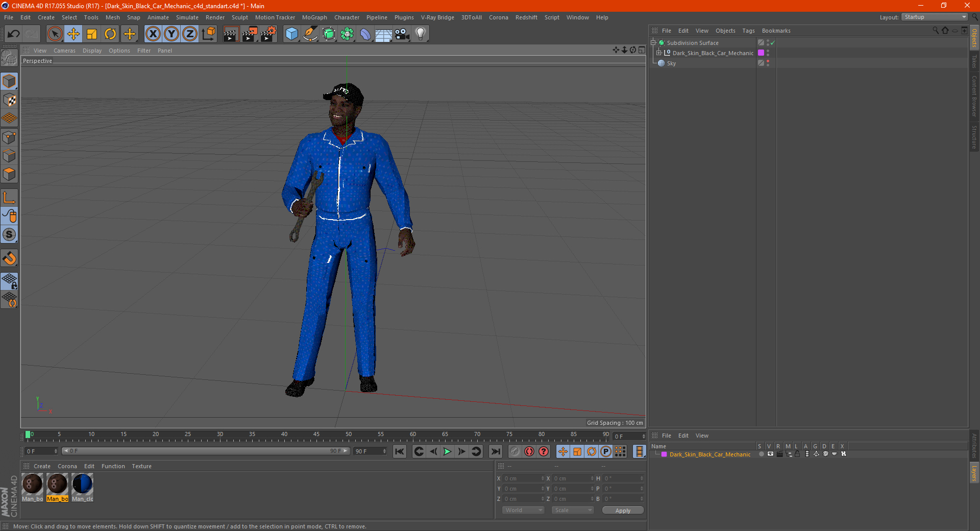Open the MoGraph menu
Viewport: 980px width, 531px height.
click(314, 17)
